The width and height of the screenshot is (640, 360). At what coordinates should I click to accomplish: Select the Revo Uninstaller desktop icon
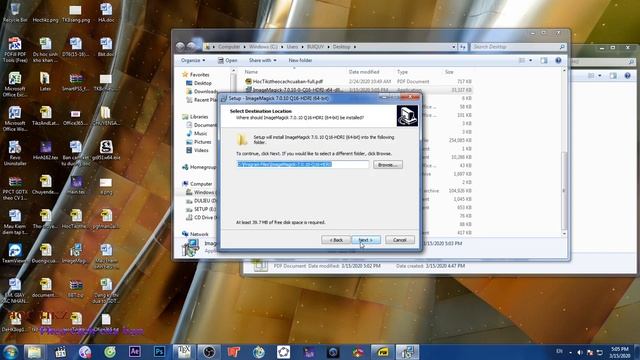pyautogui.click(x=15, y=153)
